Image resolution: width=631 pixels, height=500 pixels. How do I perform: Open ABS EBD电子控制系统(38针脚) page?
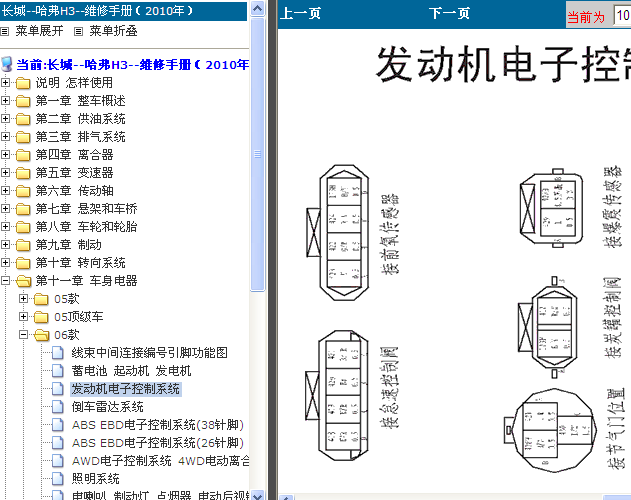158,425
